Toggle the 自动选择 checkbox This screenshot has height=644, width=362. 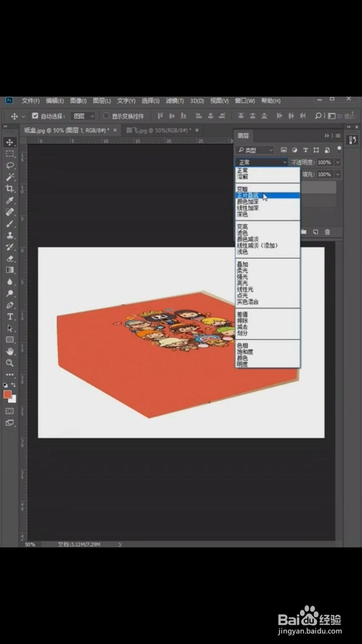tap(35, 116)
